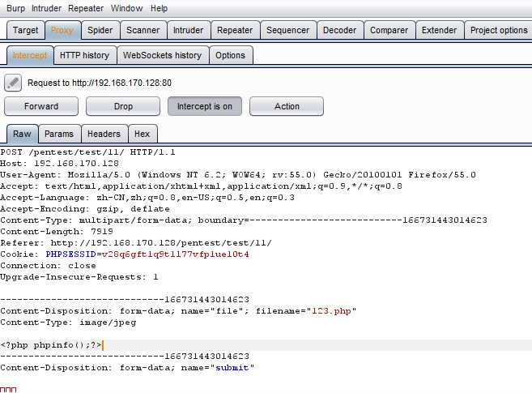Select the Raw view tab

click(22, 134)
